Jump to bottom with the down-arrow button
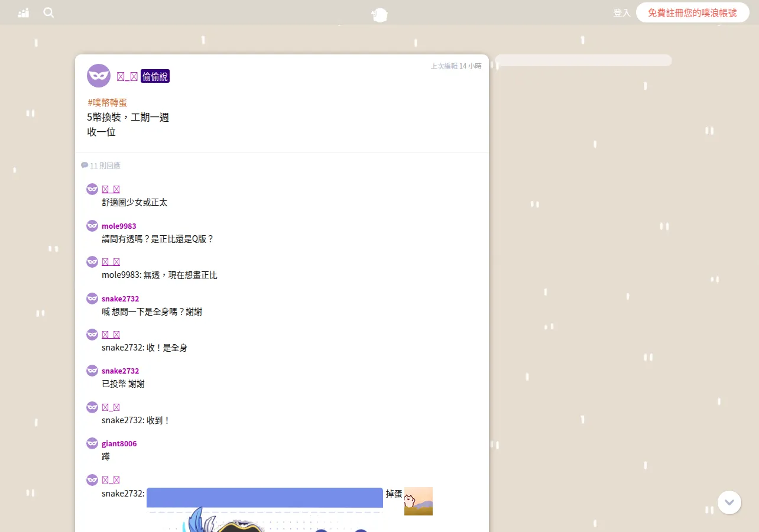This screenshot has height=532, width=759. pyautogui.click(x=729, y=502)
